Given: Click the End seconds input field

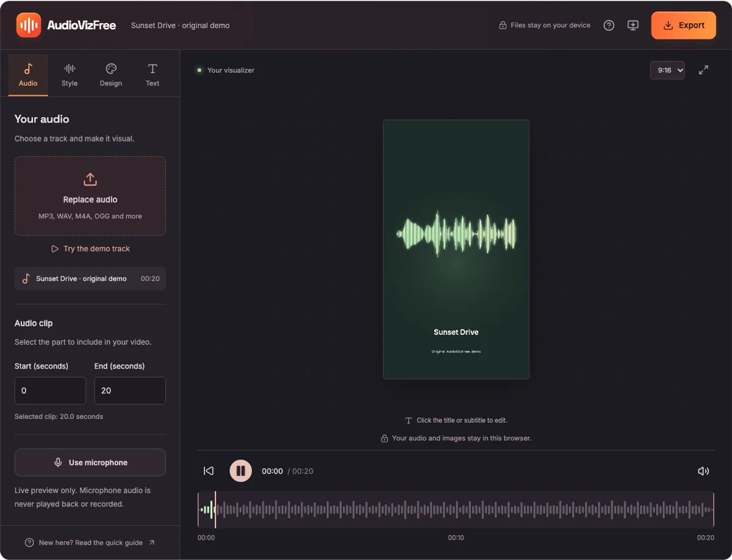Looking at the screenshot, I should (130, 390).
